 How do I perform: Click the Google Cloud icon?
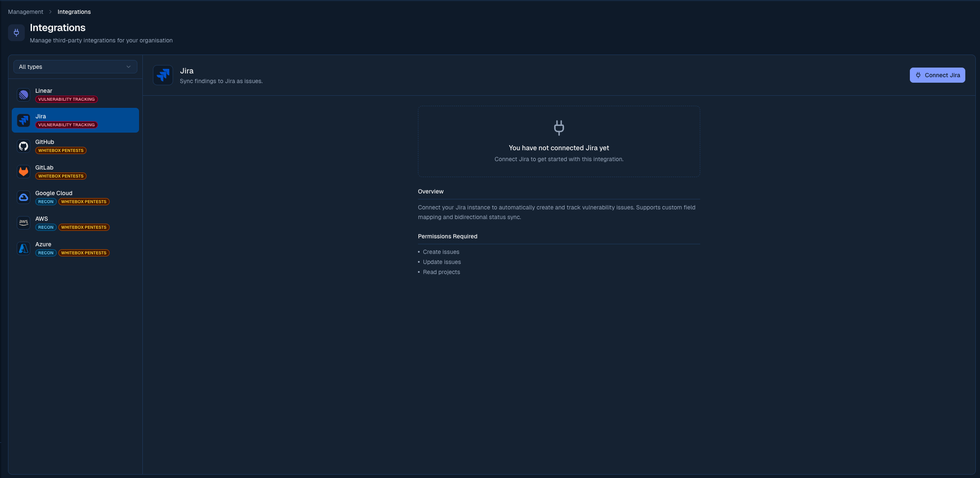(24, 197)
